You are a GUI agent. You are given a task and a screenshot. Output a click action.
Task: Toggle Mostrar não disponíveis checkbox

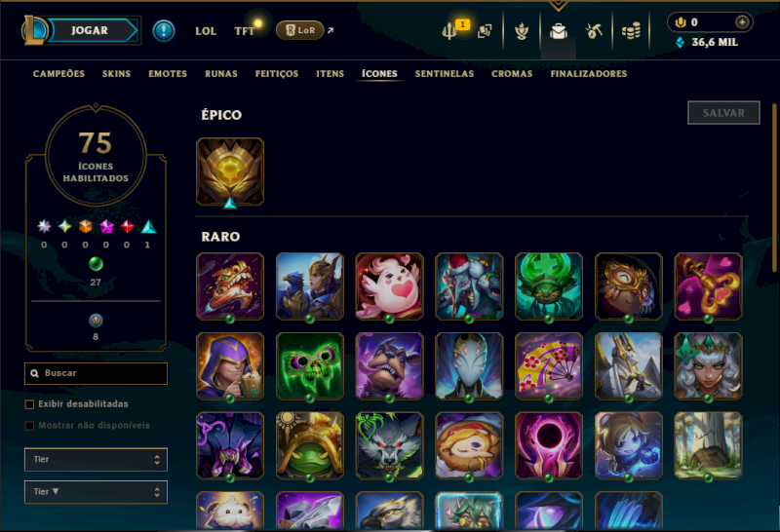coord(29,426)
